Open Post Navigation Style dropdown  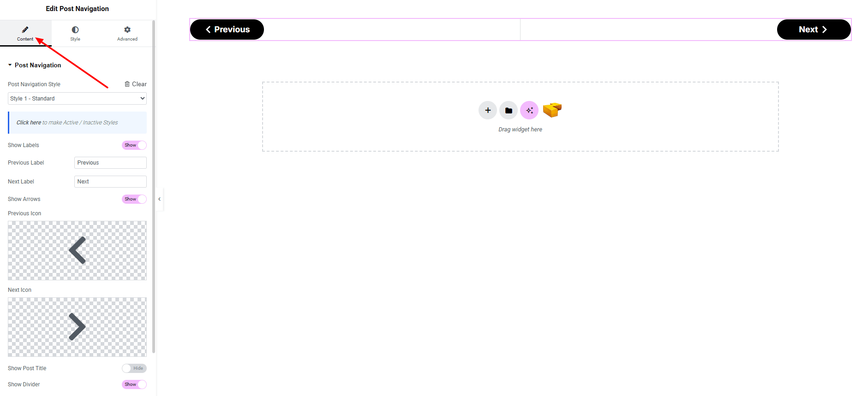(77, 99)
